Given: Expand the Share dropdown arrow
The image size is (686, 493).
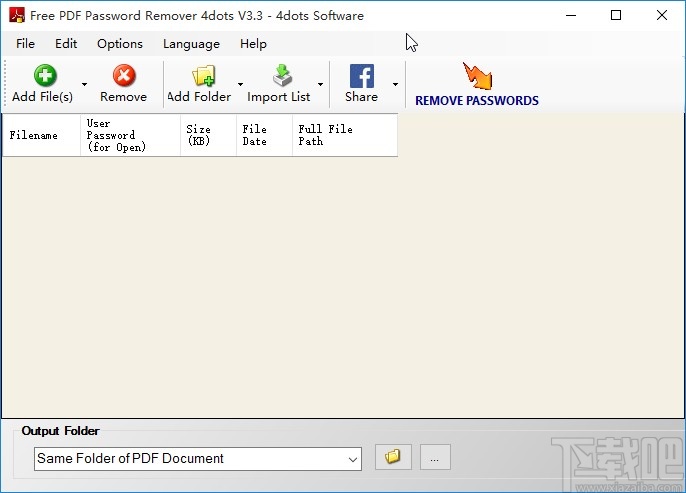Looking at the screenshot, I should [395, 84].
